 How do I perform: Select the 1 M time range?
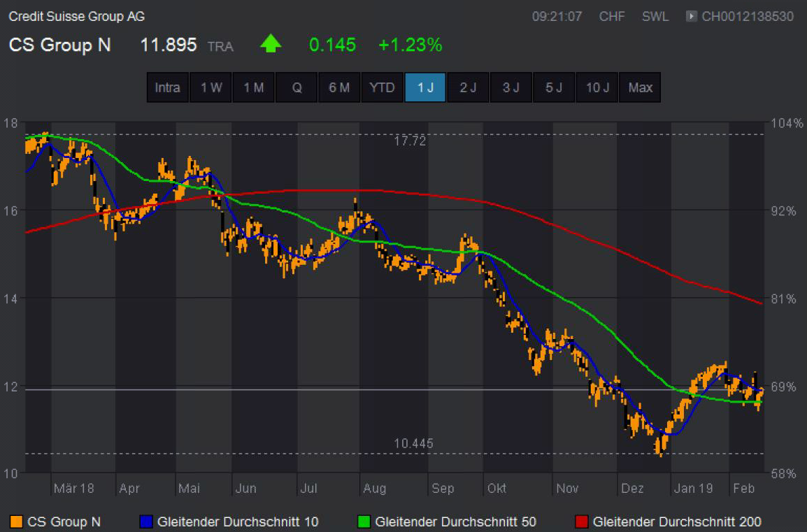click(x=254, y=87)
